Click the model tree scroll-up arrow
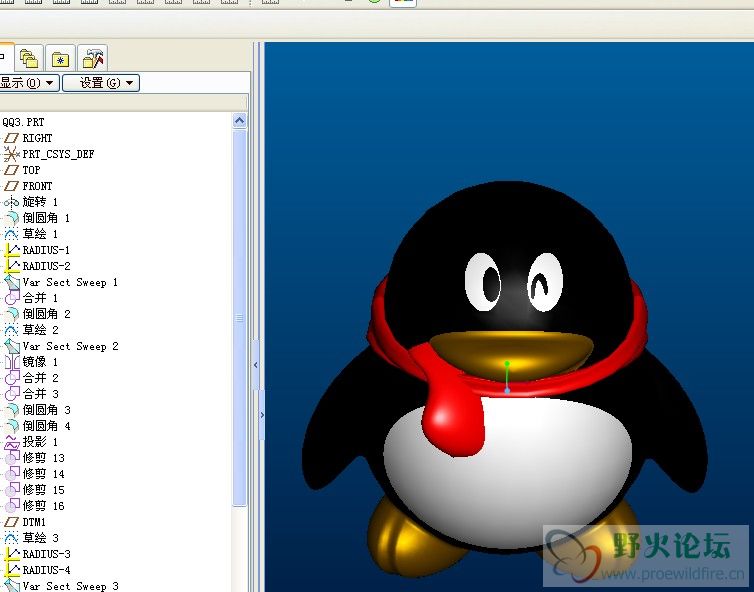The width and height of the screenshot is (754, 592). coord(239,121)
